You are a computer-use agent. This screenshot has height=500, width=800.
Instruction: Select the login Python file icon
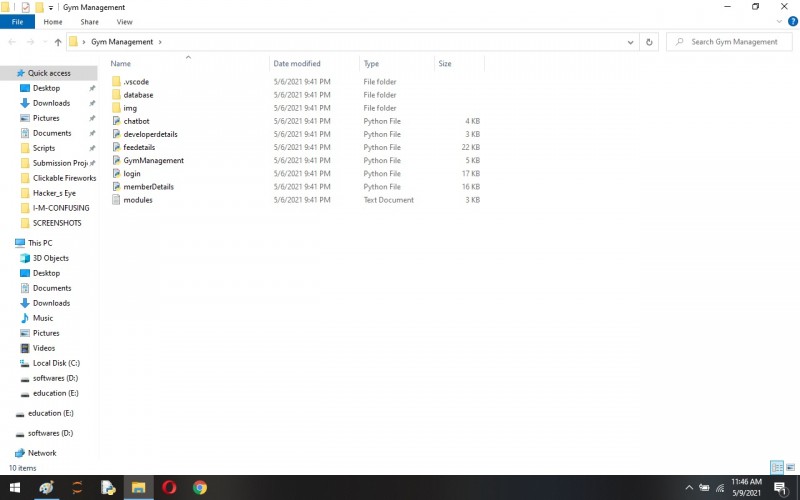[x=116, y=174]
